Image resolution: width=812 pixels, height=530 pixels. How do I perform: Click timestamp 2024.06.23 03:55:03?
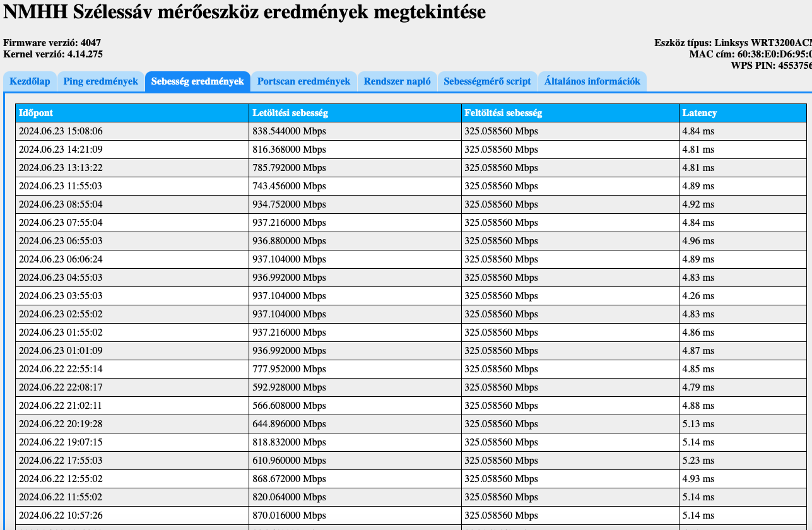[x=61, y=296]
